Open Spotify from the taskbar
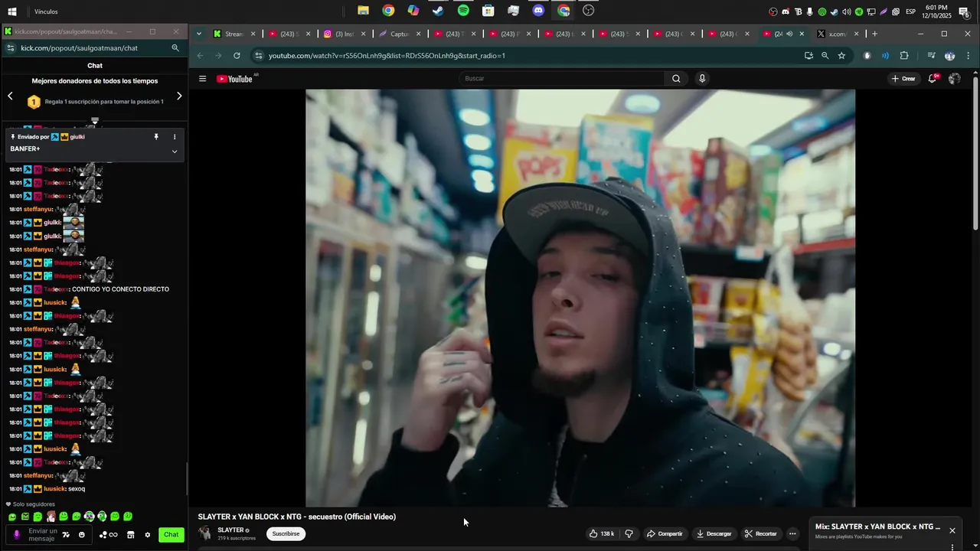The width and height of the screenshot is (980, 551). [x=463, y=11]
